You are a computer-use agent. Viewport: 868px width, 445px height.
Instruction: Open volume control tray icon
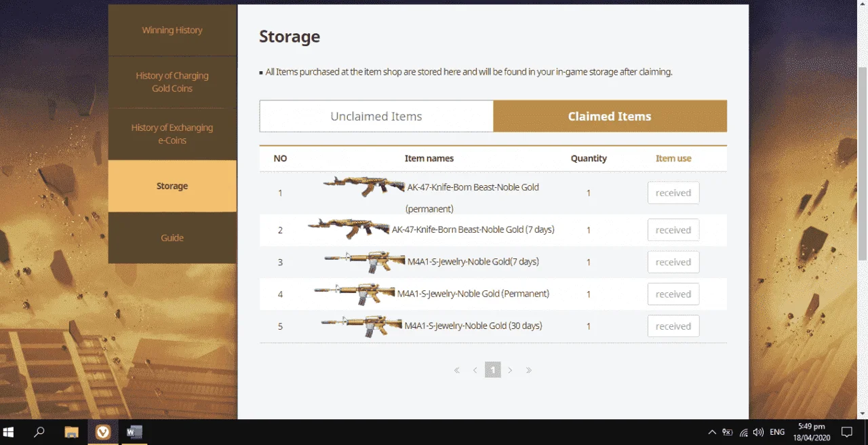click(x=758, y=432)
